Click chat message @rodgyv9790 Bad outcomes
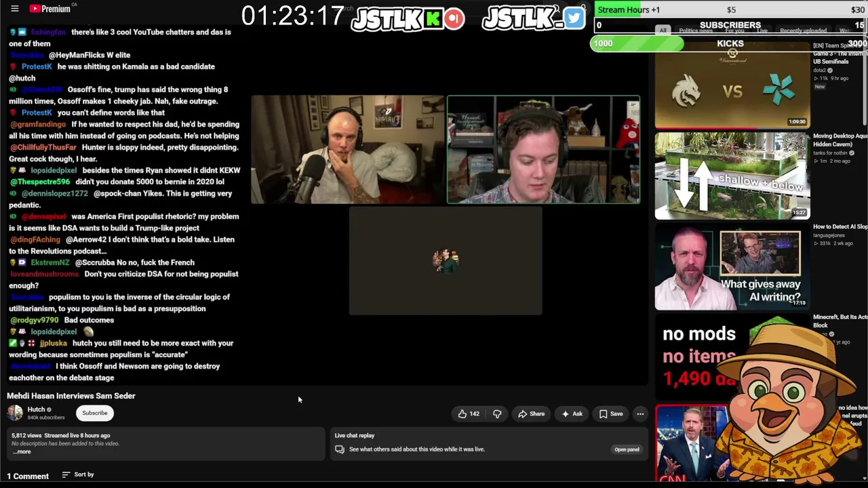 (x=62, y=320)
